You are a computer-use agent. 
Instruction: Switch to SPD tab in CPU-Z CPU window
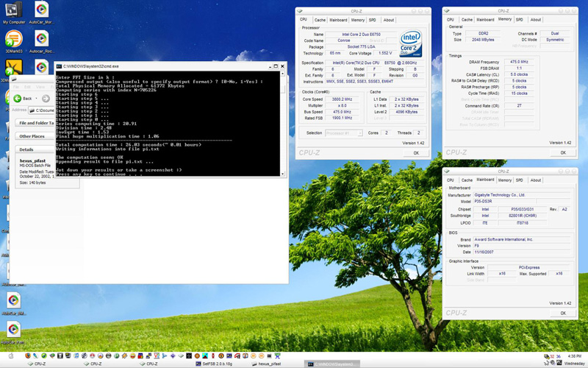(373, 20)
